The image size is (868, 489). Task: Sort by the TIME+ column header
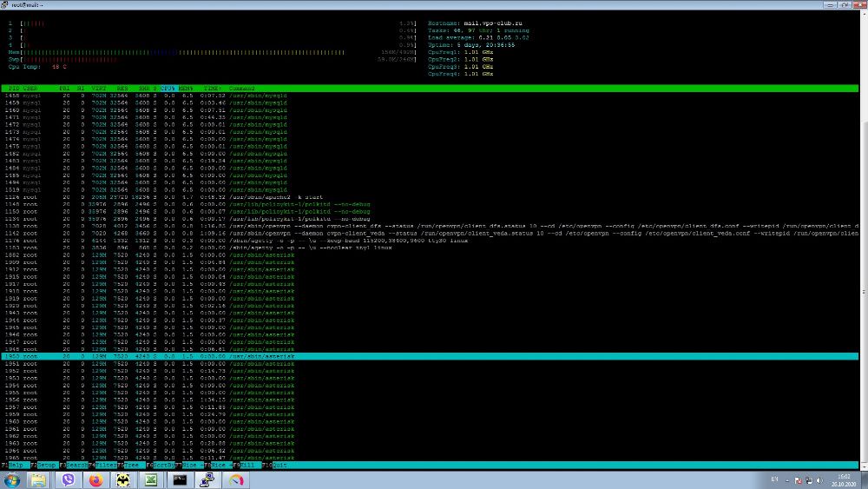click(x=212, y=88)
